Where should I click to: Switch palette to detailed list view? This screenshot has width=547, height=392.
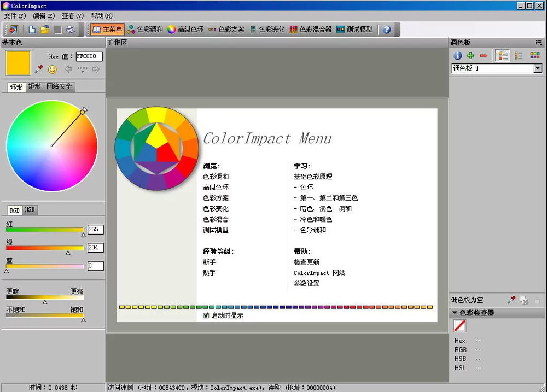[x=503, y=55]
